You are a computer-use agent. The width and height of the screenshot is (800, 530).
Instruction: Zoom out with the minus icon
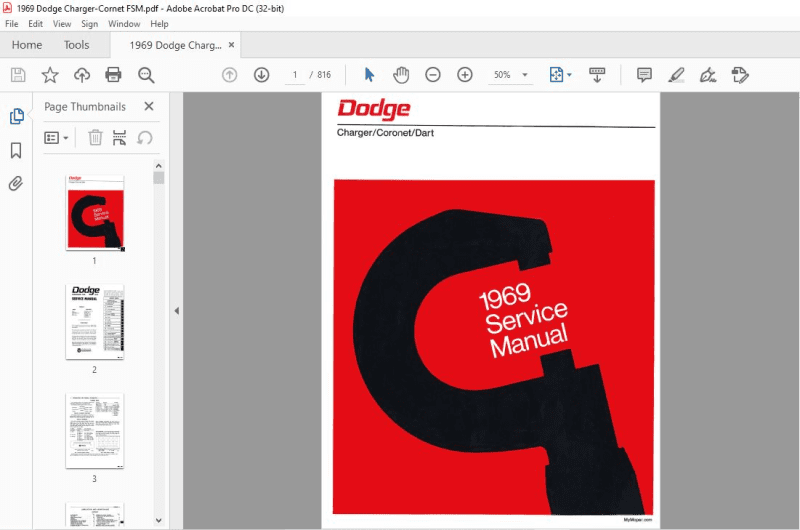433,75
